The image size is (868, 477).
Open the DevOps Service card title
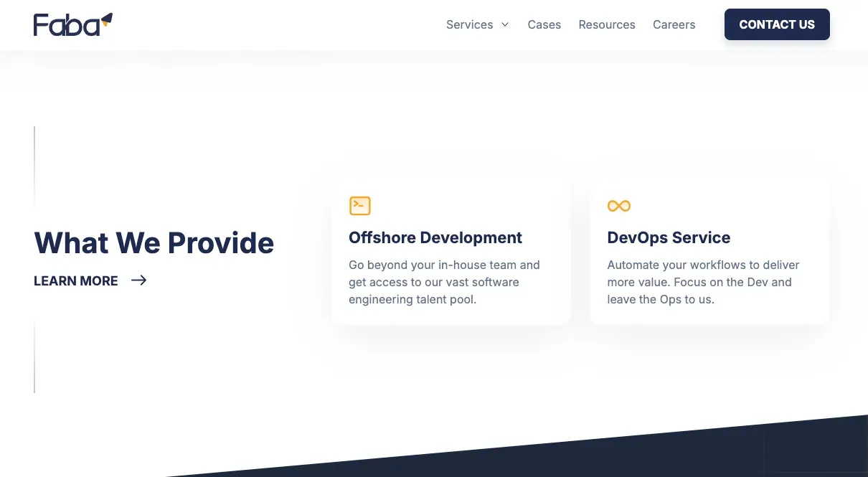(669, 237)
